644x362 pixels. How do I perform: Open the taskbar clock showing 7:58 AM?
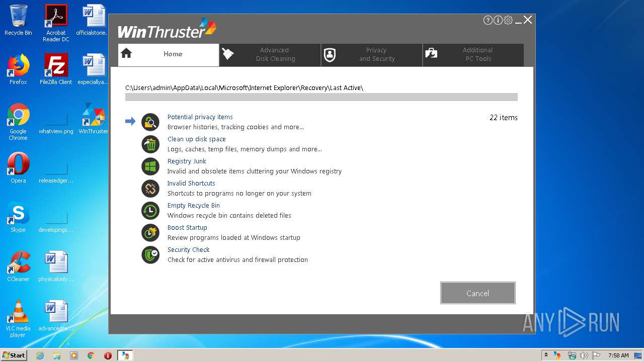tap(618, 355)
